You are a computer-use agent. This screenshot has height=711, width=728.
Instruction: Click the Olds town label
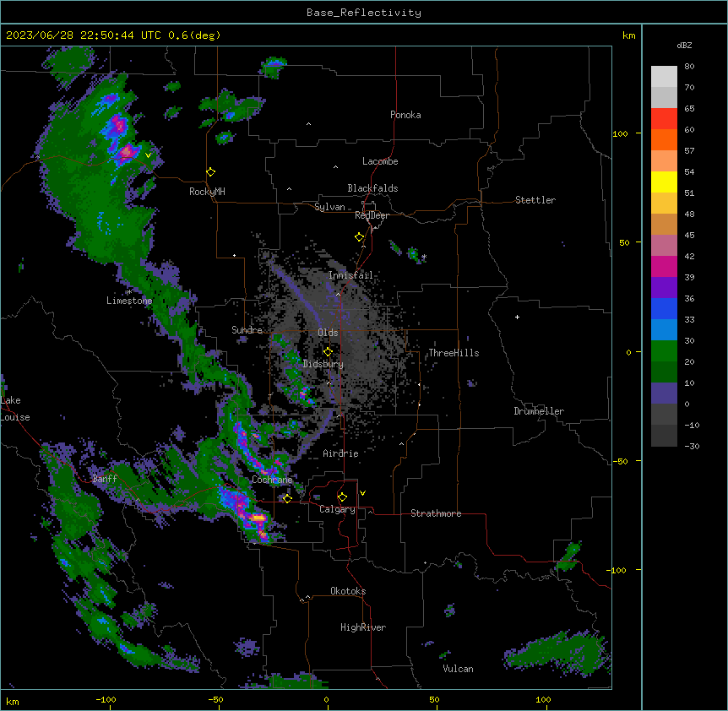click(328, 333)
